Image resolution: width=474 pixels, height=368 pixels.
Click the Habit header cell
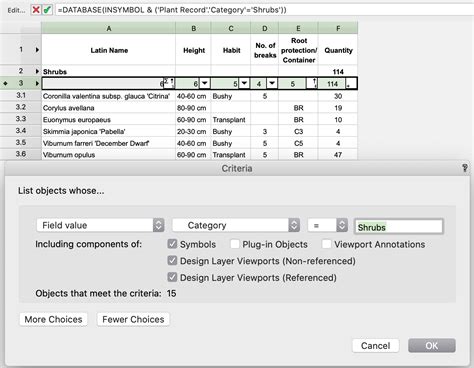point(231,50)
